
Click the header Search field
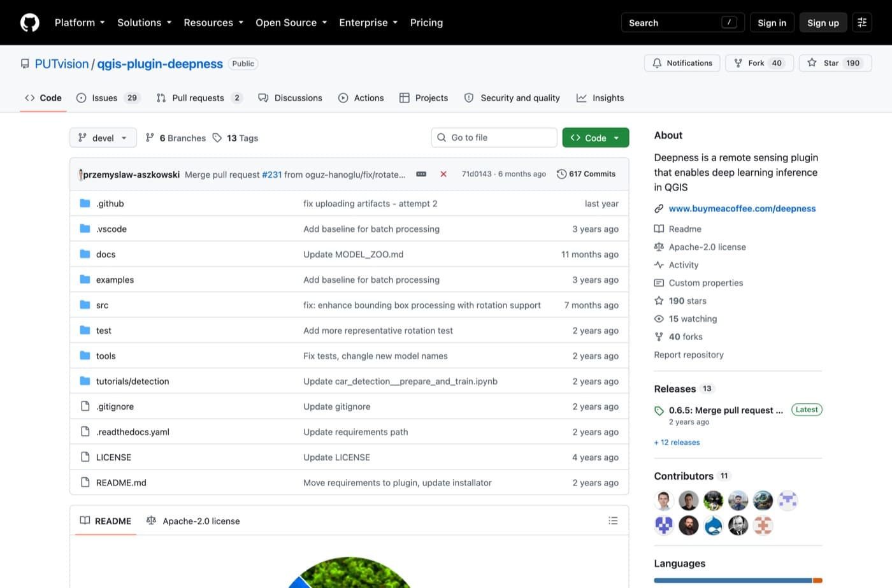683,22
